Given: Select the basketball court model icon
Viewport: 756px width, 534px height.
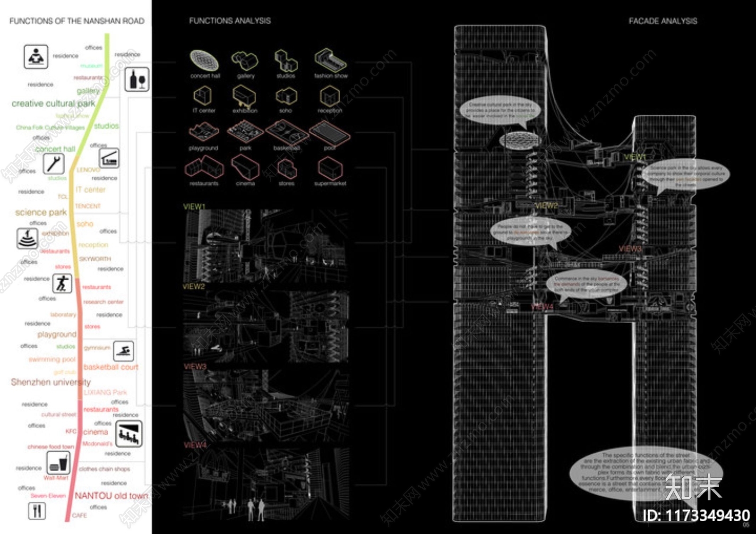Looking at the screenshot, I should click(x=287, y=132).
